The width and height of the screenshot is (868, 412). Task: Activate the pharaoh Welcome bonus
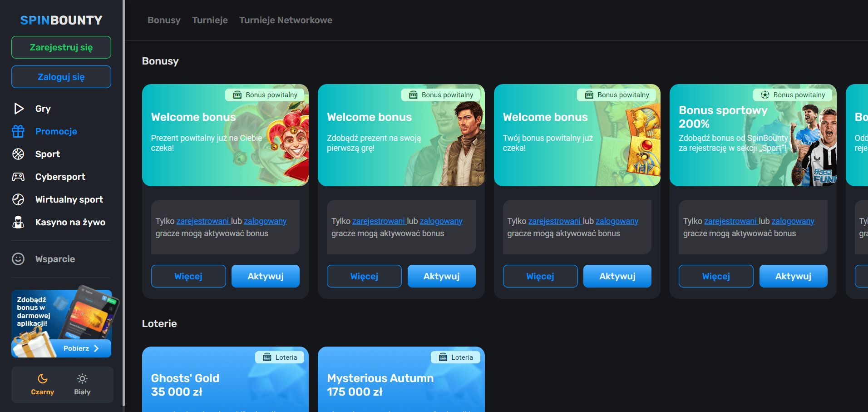tap(617, 276)
